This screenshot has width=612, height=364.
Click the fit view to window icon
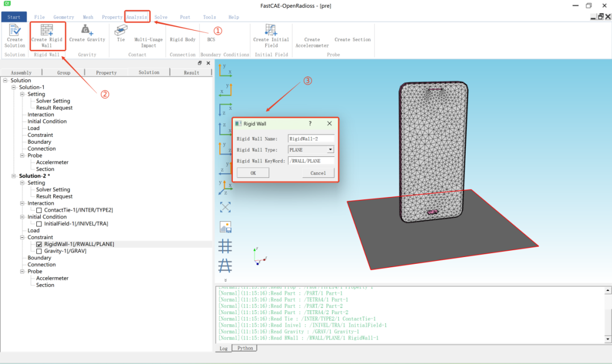coord(225,207)
